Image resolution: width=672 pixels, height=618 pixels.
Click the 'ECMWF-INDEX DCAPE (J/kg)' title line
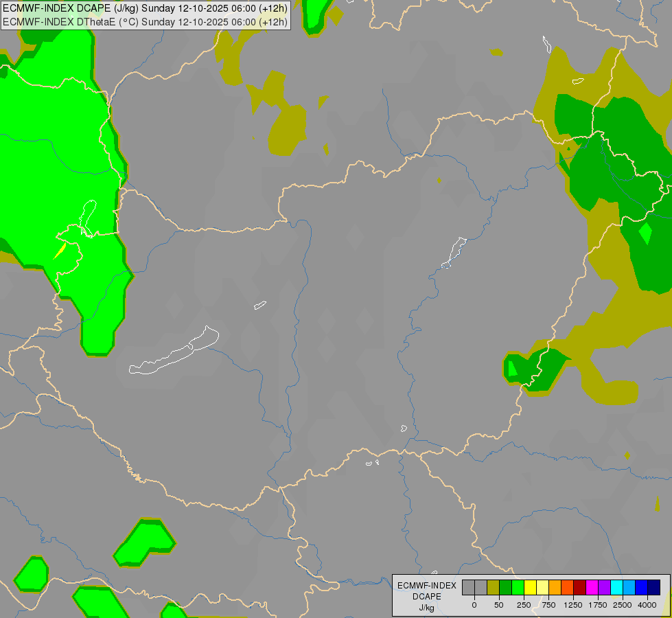tap(146, 8)
